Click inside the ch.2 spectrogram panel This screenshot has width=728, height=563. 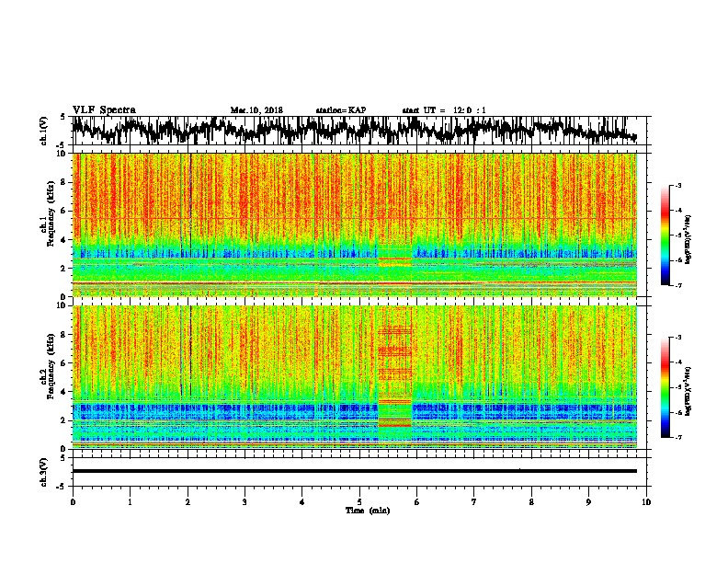[x=355, y=377]
